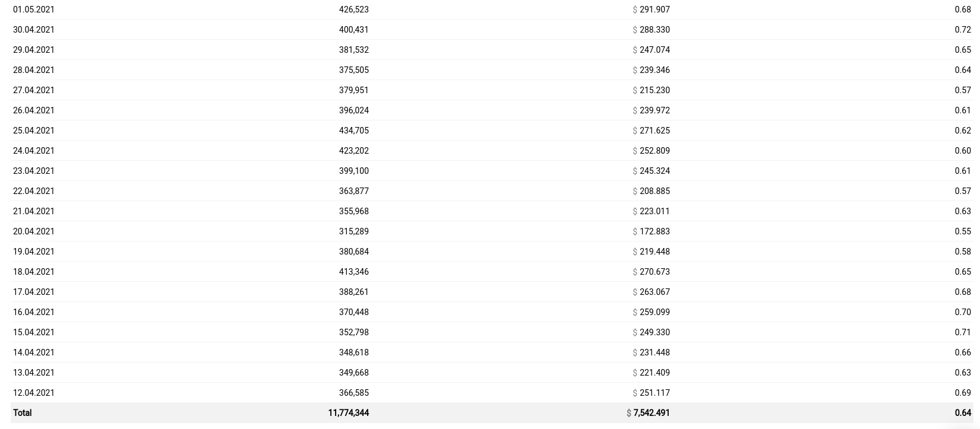980x429 pixels.
Task: Select value 381,532 in 29.04.2021 row
Action: point(354,50)
